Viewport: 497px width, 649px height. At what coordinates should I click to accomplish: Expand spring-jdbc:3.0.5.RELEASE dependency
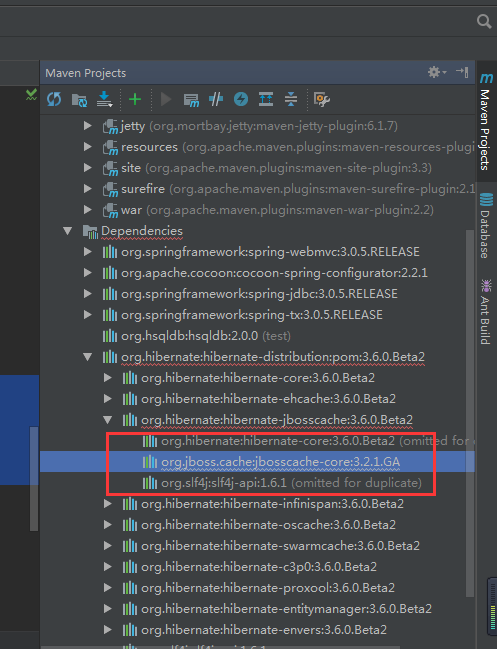pos(87,294)
